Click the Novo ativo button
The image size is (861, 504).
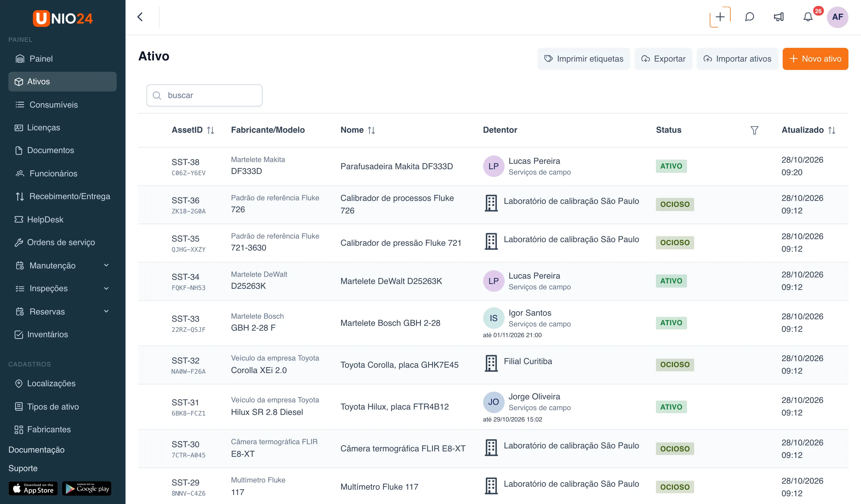(815, 59)
